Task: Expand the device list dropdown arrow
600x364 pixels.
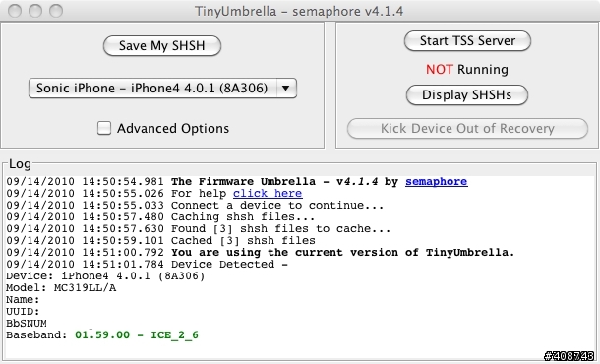Action: (286, 88)
